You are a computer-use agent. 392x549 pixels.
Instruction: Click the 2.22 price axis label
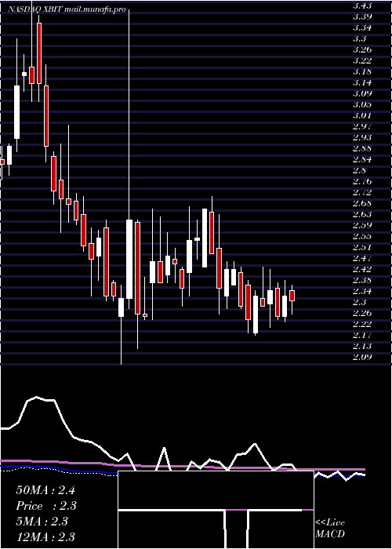(362, 324)
